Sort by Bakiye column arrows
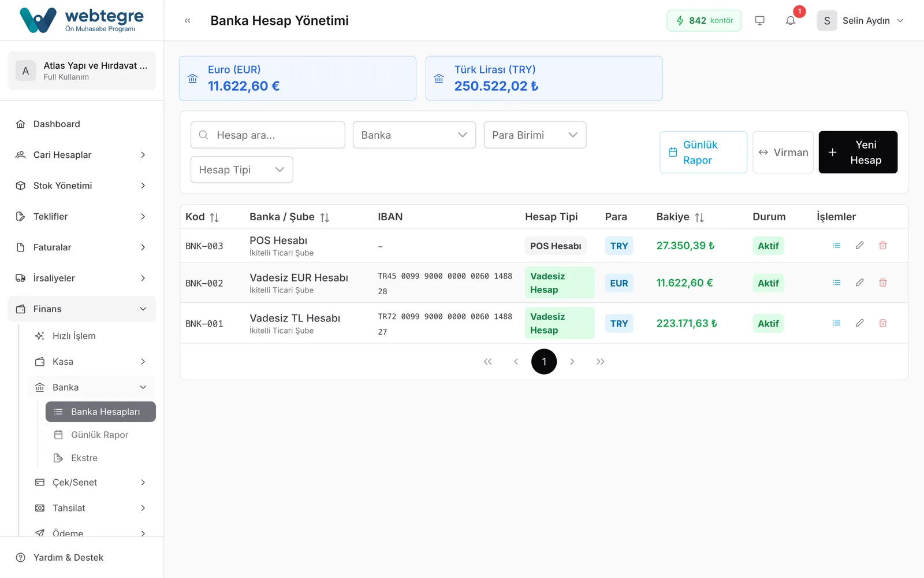Image resolution: width=924 pixels, height=578 pixels. (x=699, y=217)
